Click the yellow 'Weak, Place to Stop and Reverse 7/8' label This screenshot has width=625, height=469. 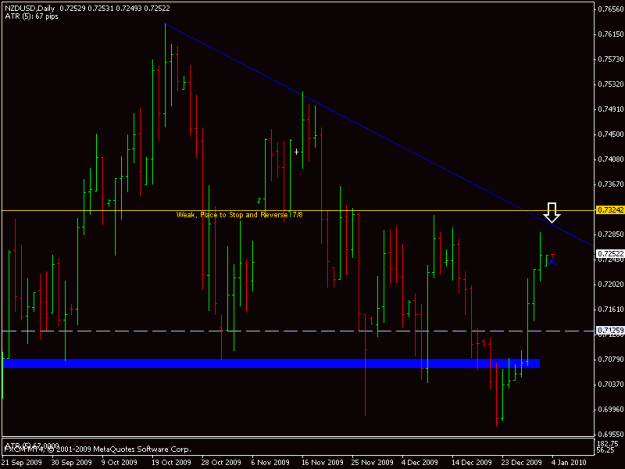click(240, 215)
